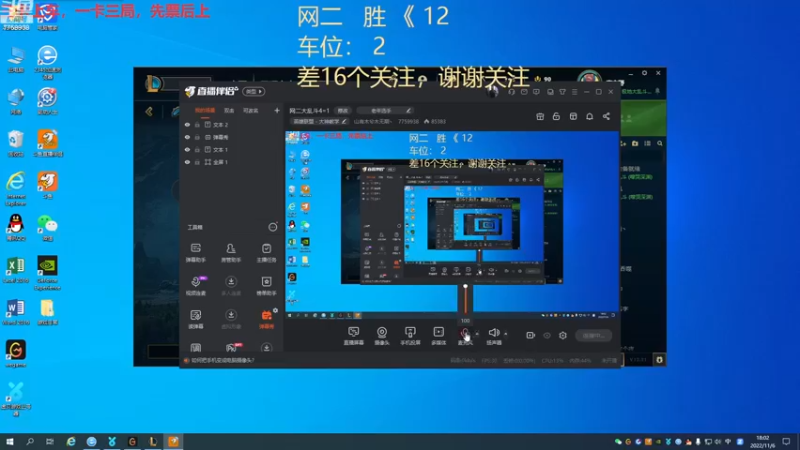This screenshot has width=800, height=450.
Task: Click the grey streaming status button
Action: (x=593, y=336)
